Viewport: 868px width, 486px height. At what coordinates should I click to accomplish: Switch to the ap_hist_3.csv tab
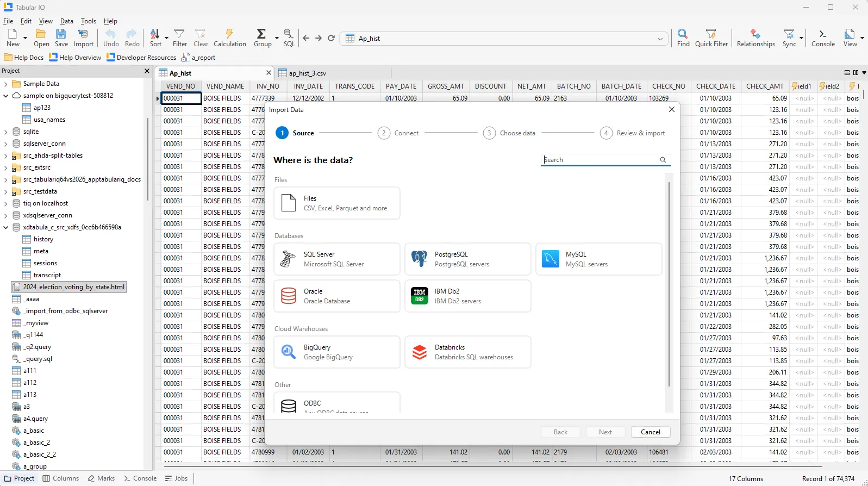tap(308, 73)
